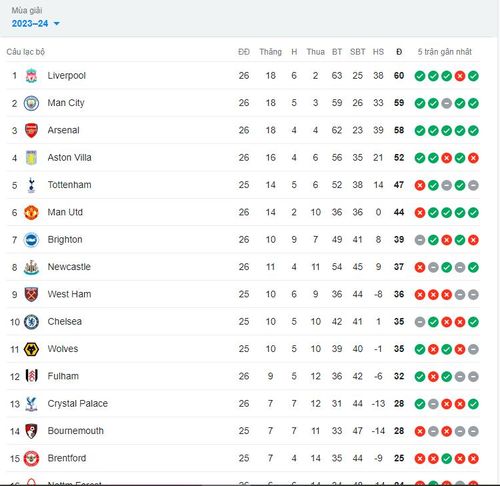Open the 2023–24 season dropdown

tap(35, 24)
